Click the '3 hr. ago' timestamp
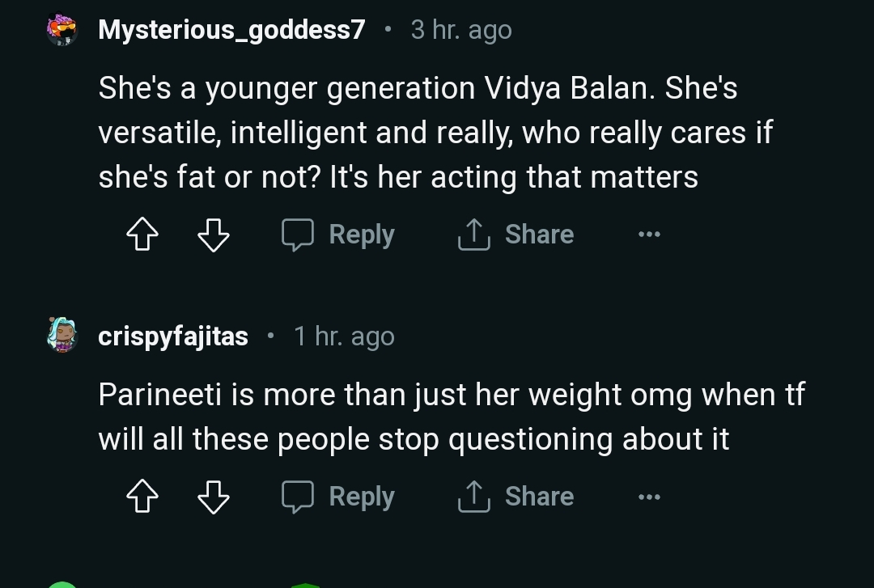Viewport: 874px width, 588px height. click(461, 30)
